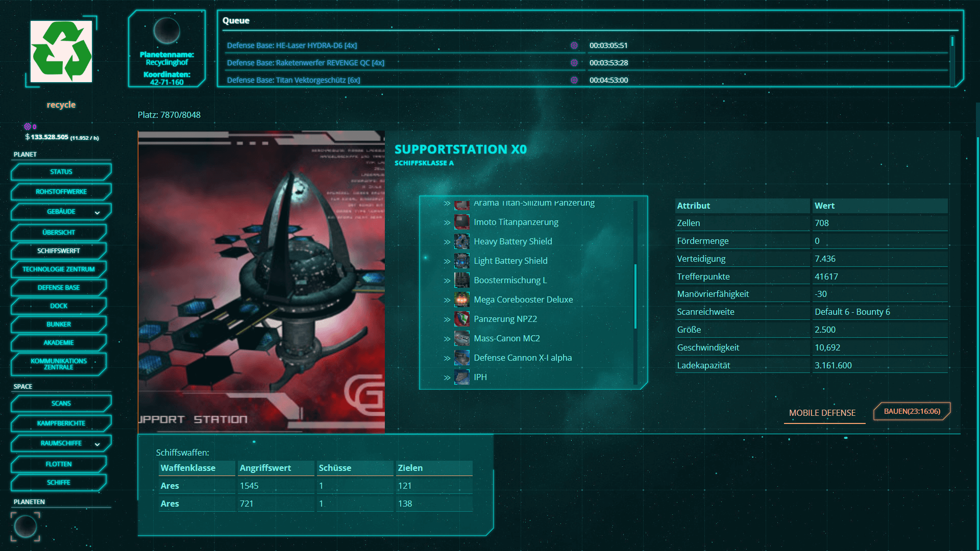Click the Mass-Canon MC2 component icon
The height and width of the screenshot is (551, 980).
[461, 338]
